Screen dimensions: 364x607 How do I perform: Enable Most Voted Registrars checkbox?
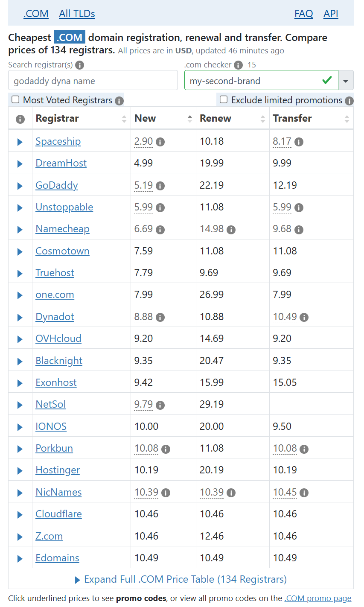(16, 100)
